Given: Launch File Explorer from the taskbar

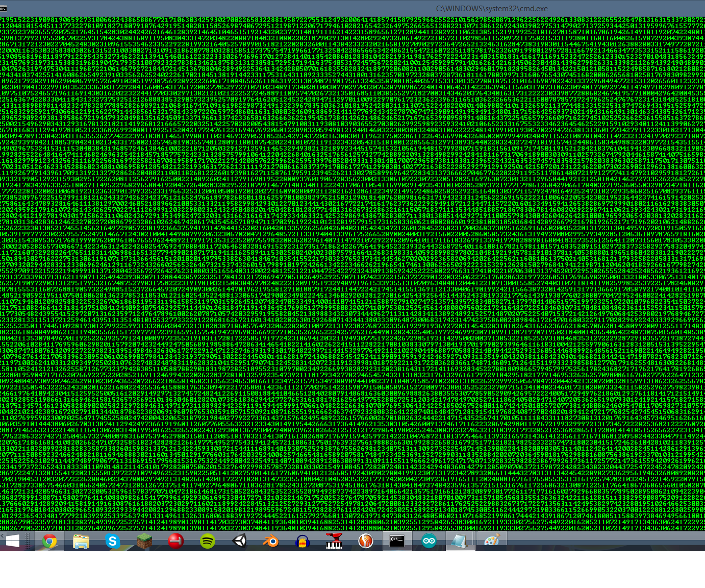Looking at the screenshot, I should [x=82, y=542].
